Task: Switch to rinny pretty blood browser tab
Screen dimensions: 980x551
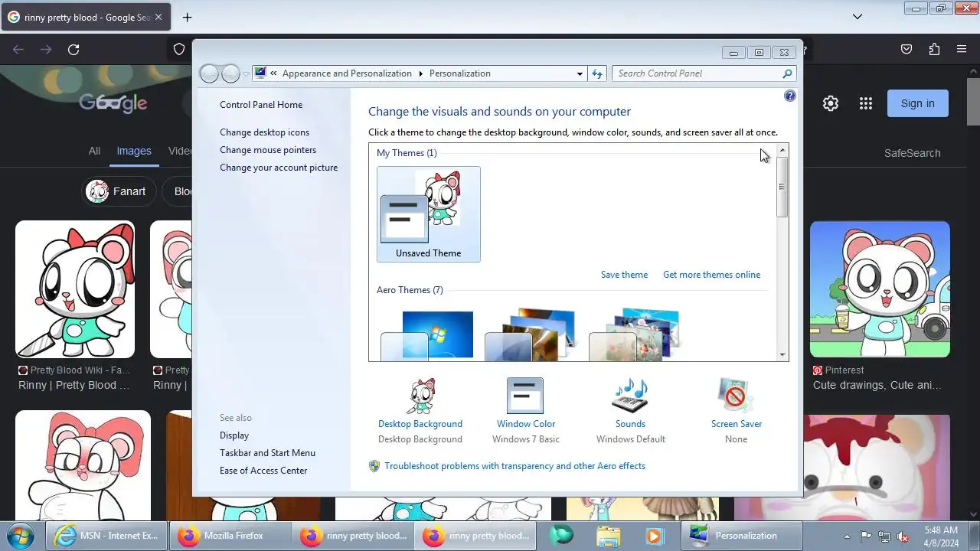Action: coord(84,17)
